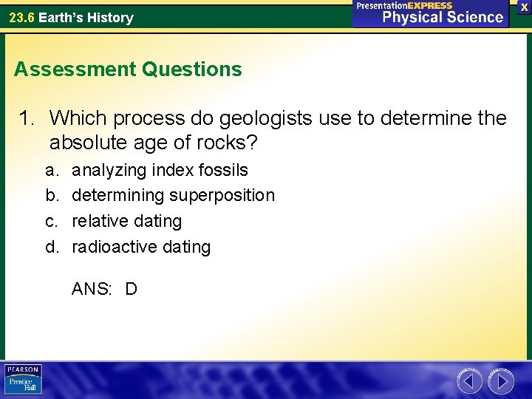The height and width of the screenshot is (399, 532).
Task: Click the PresentationEXPRESS Physical Science banner
Action: pyautogui.click(x=430, y=13)
